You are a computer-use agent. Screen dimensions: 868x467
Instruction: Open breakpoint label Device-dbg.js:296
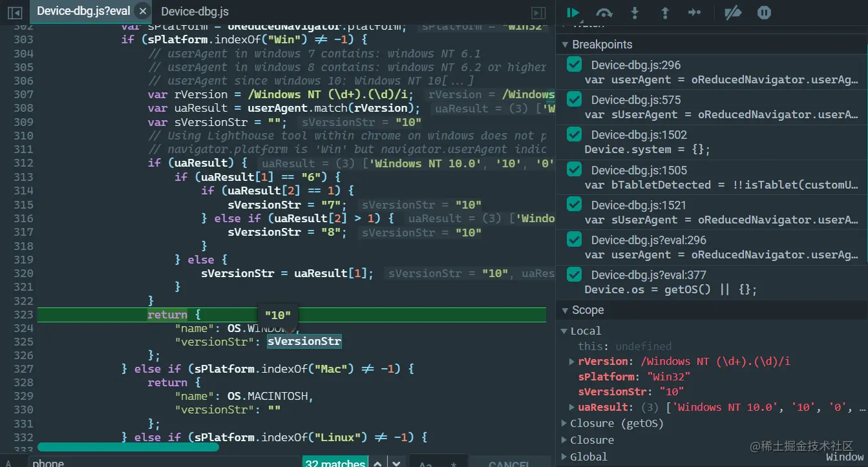636,65
